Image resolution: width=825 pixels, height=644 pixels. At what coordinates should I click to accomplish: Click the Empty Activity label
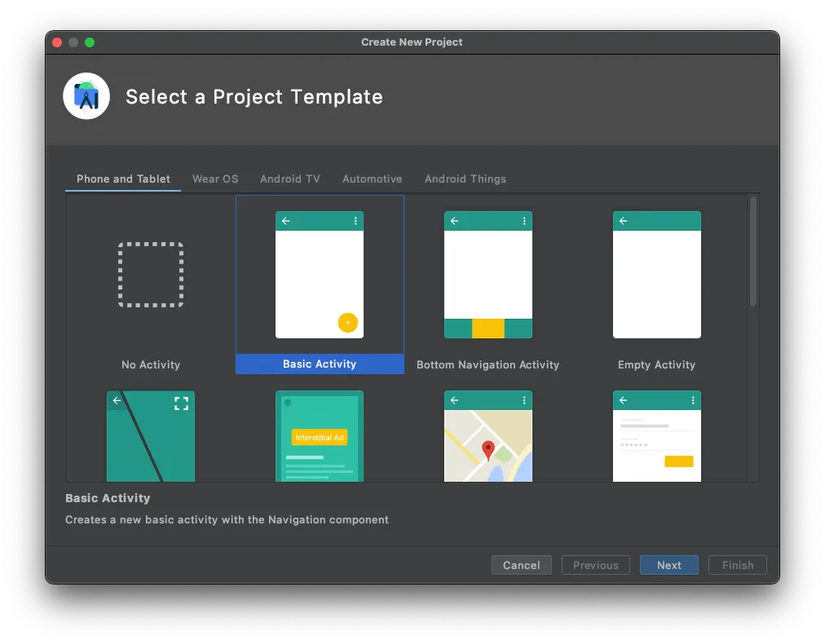pos(656,364)
